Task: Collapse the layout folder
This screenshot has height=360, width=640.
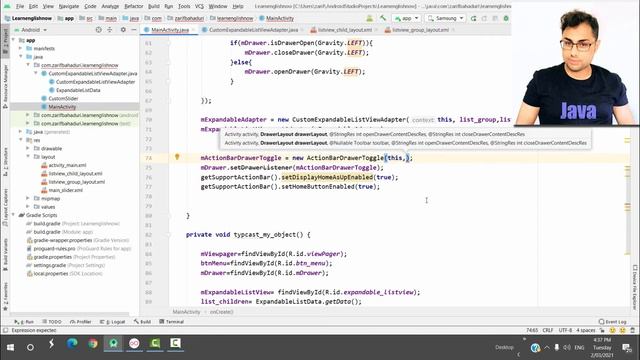Action: pyautogui.click(x=28, y=156)
